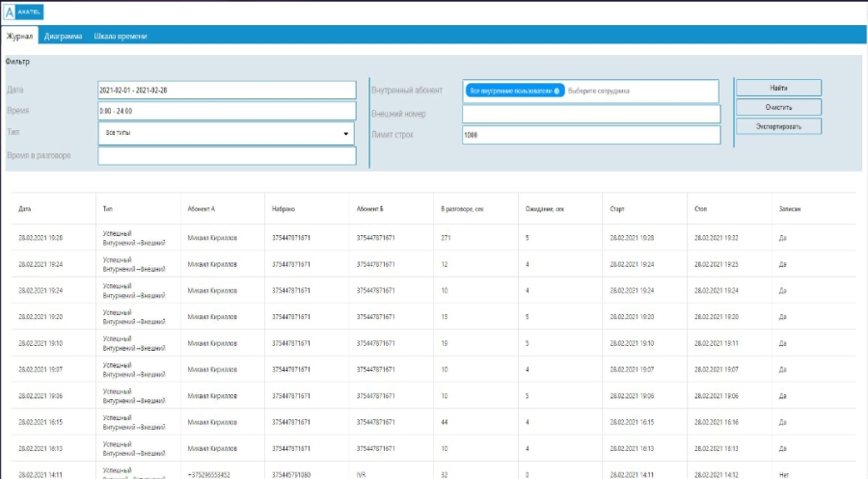Select the call row at 28.02.2021 19:28

pyautogui.click(x=434, y=237)
